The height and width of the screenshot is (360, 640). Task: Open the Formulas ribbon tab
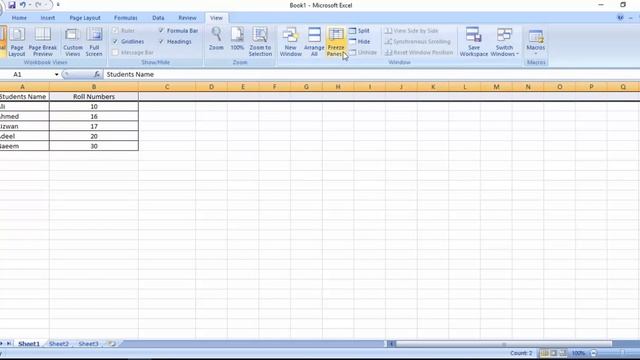click(126, 18)
